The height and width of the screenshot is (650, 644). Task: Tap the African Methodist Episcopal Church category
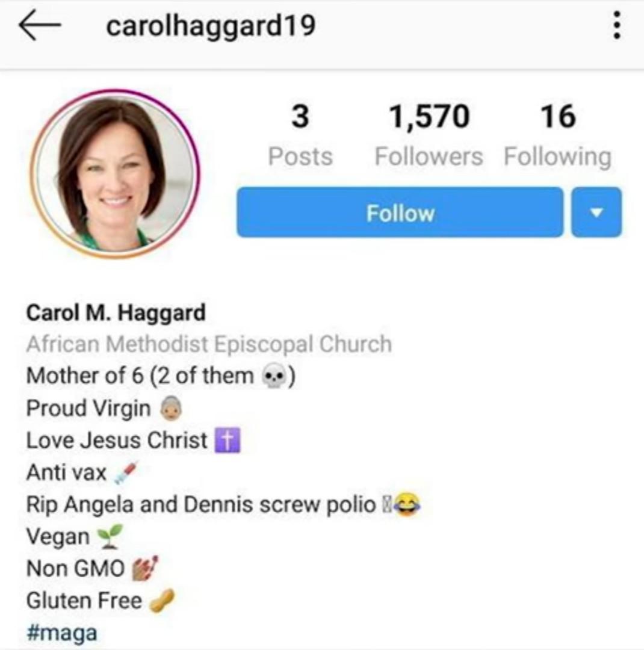click(x=209, y=344)
